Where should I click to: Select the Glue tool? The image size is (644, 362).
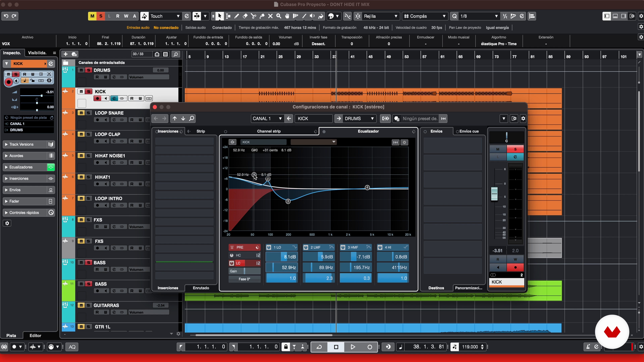pos(262,16)
